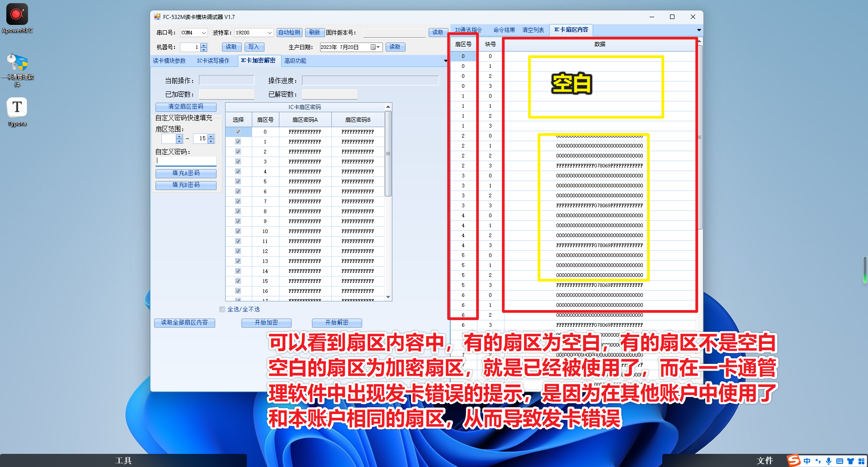Open the Sogou toolbox grid icon
Viewport: 868px width, 467px height.
coord(861,461)
